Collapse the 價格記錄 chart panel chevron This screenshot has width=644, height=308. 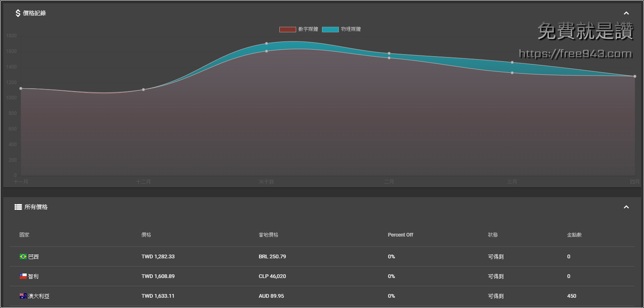[626, 13]
